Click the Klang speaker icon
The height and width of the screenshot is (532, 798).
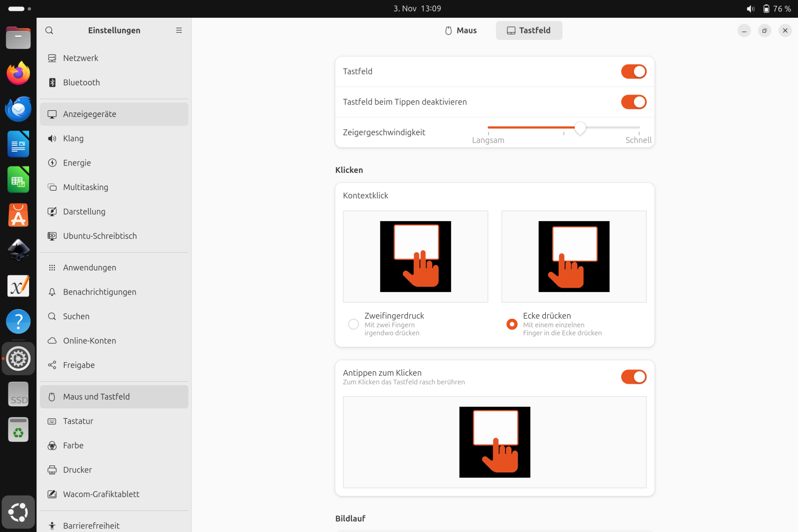(52, 139)
